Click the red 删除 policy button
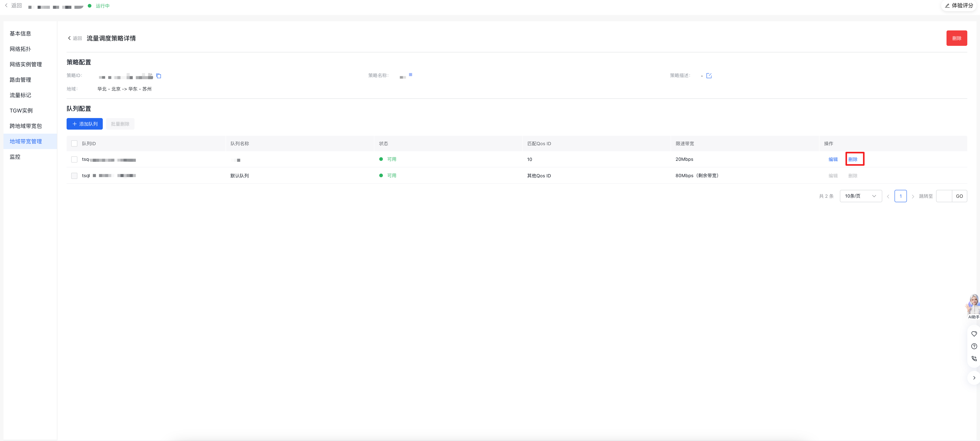Image resolution: width=980 pixels, height=441 pixels. 956,38
